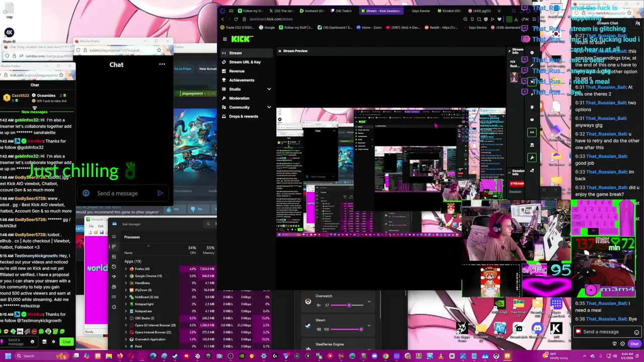This screenshot has width=644, height=362.
Task: Click No on Steam recommend prompt
Action: coord(199,209)
